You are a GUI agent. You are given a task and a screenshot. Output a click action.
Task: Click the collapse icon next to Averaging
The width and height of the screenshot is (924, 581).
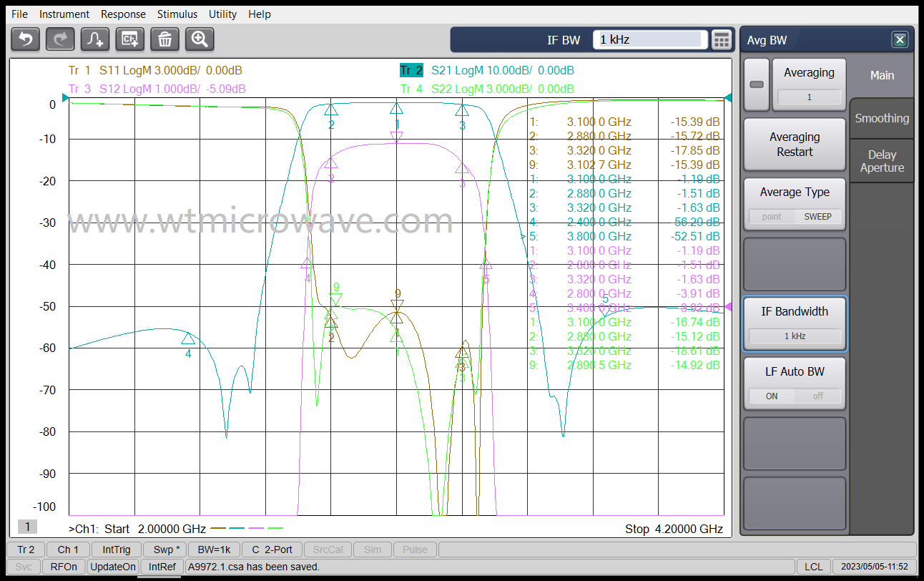point(756,84)
